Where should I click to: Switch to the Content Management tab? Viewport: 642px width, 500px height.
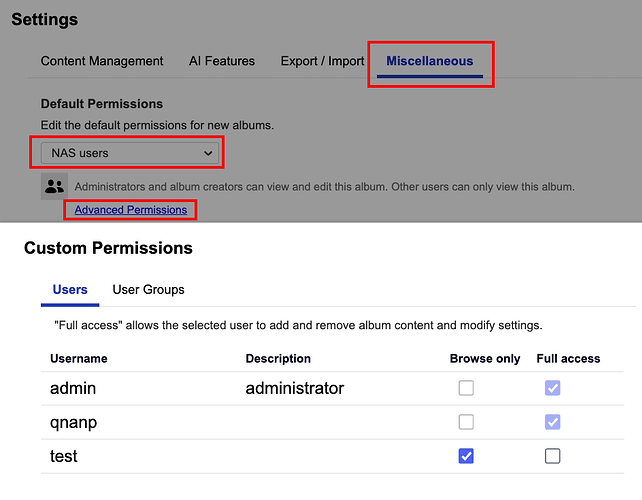(102, 61)
